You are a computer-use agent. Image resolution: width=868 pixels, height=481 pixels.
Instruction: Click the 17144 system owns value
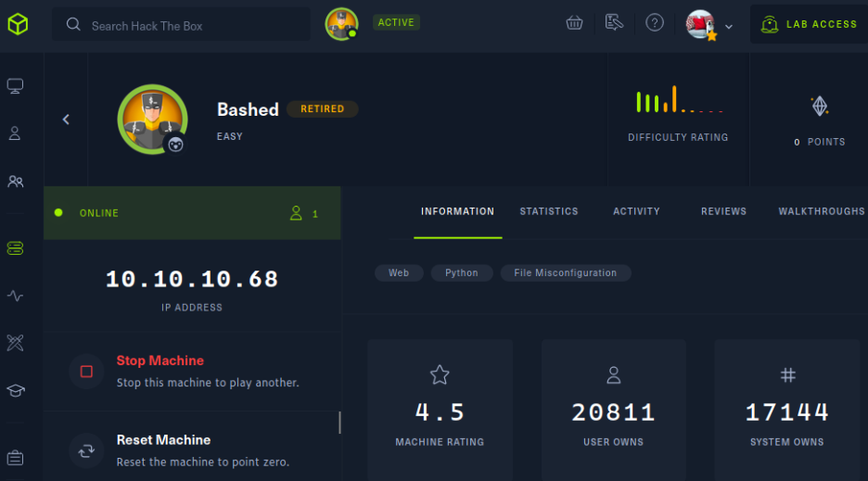point(787,412)
